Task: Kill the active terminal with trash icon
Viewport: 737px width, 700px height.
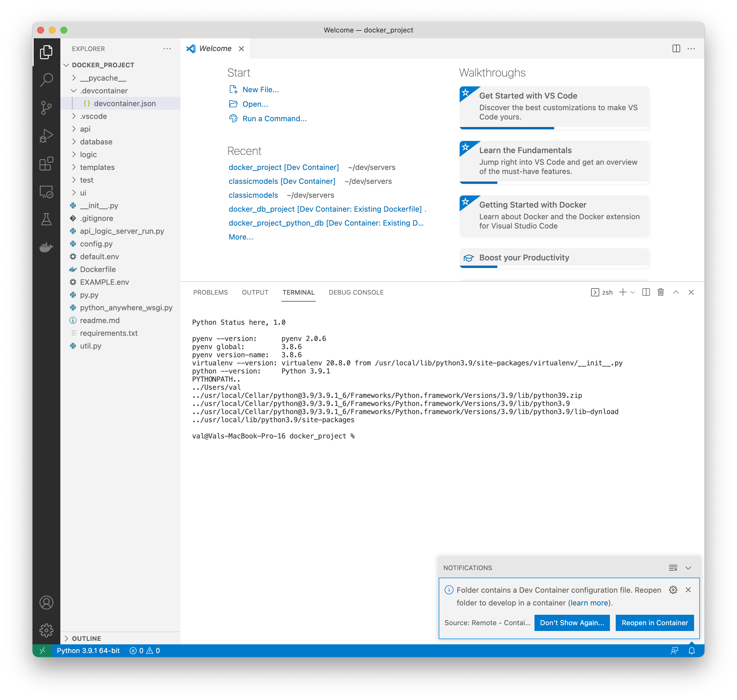Action: point(660,292)
